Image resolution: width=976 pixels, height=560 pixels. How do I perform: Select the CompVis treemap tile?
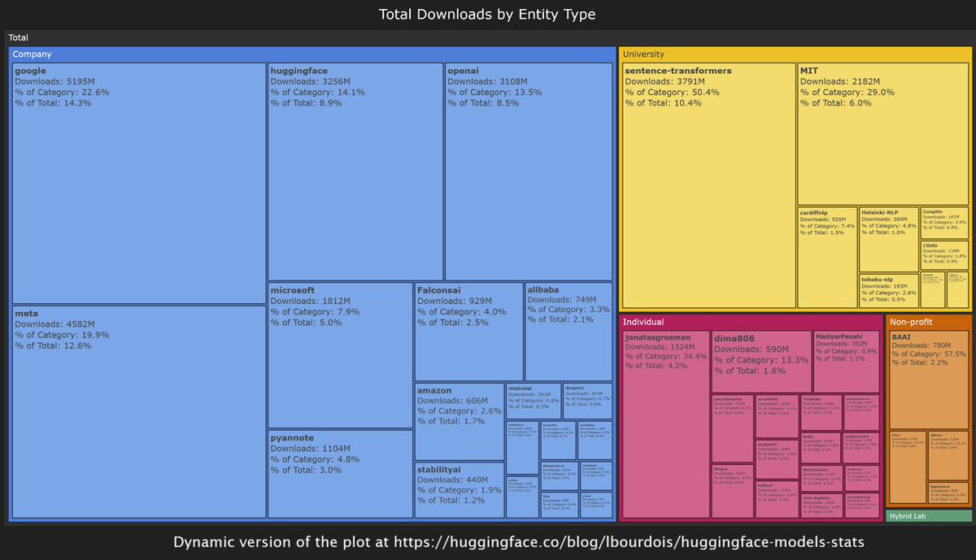point(944,223)
